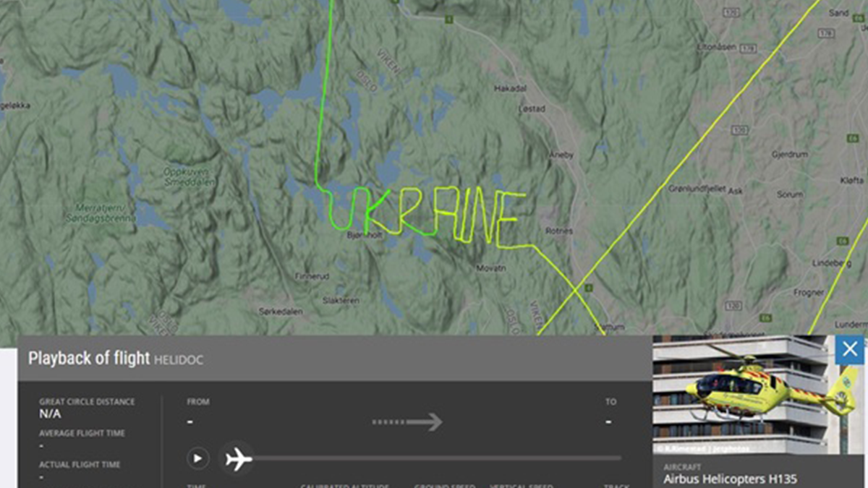868x488 pixels.
Task: Close the flight playback panel
Action: 849,349
